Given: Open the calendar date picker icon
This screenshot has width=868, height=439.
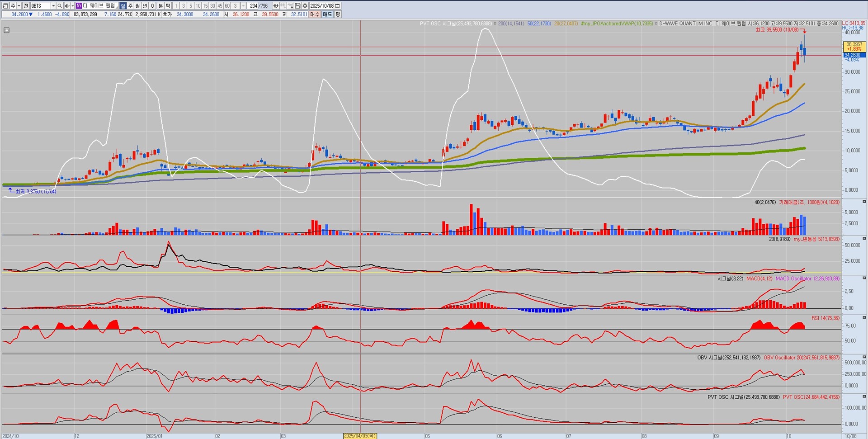Looking at the screenshot, I should coord(338,6).
